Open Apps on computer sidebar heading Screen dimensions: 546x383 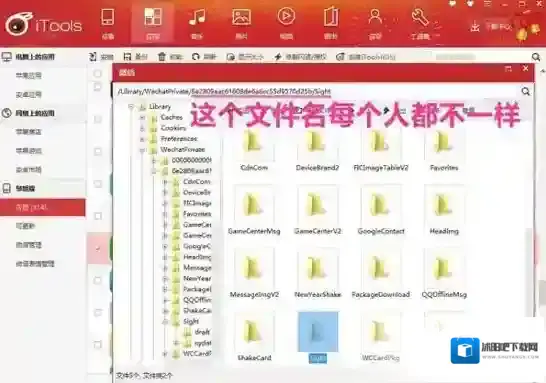[35, 56]
